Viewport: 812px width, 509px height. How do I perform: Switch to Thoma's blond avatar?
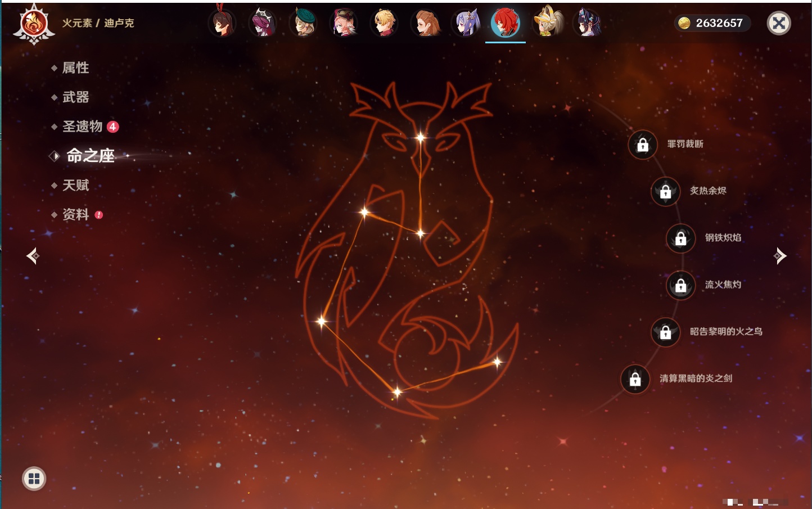click(385, 23)
